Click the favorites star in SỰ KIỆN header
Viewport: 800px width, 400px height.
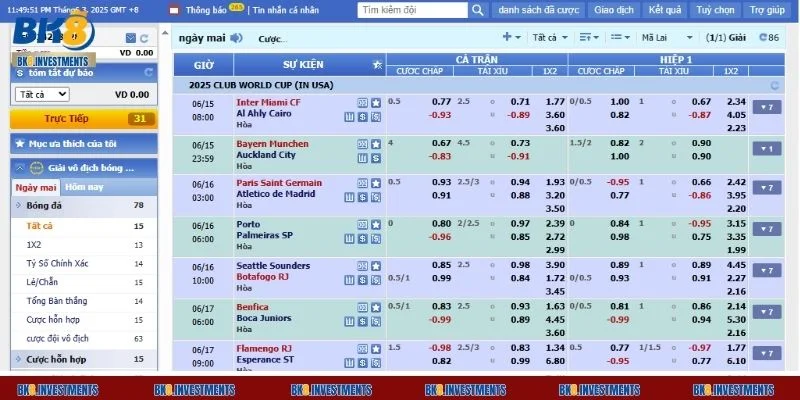[x=378, y=65]
